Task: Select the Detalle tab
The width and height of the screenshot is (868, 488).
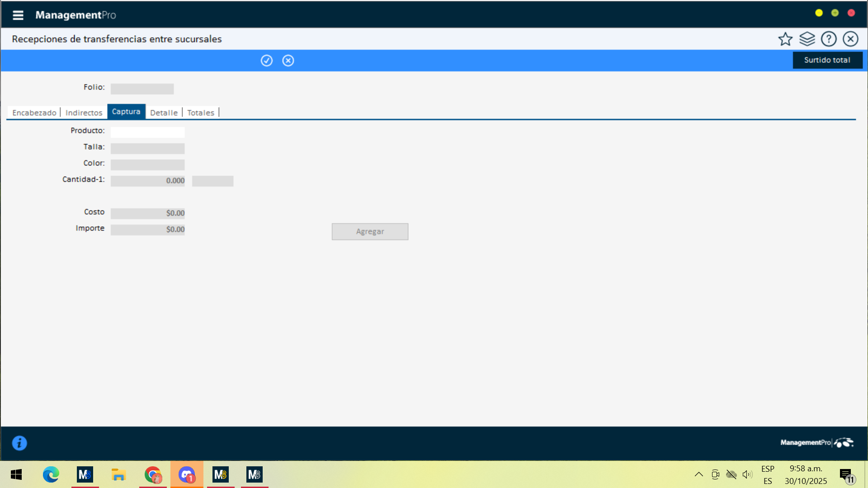Action: [x=164, y=113]
